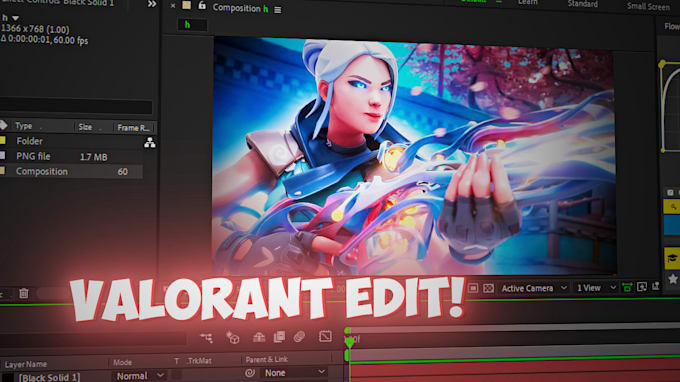Viewport: 680px width, 382px height.
Task: Click the Parent & Link column header
Action: click(x=267, y=359)
